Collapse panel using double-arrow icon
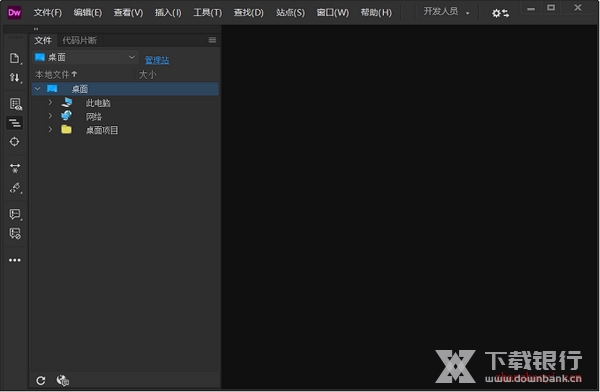The width and height of the screenshot is (600, 392). [36, 29]
